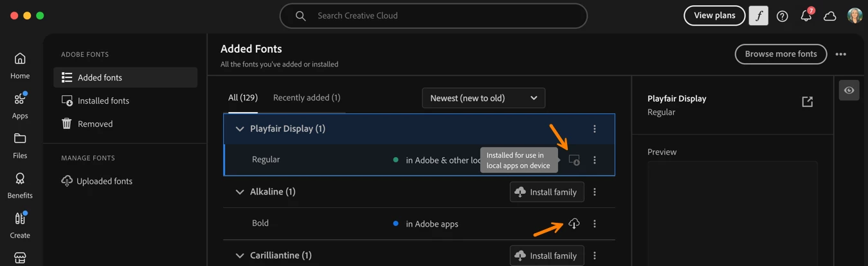Image resolution: width=868 pixels, height=266 pixels.
Task: Open the Create section in sidebar
Action: [20, 225]
